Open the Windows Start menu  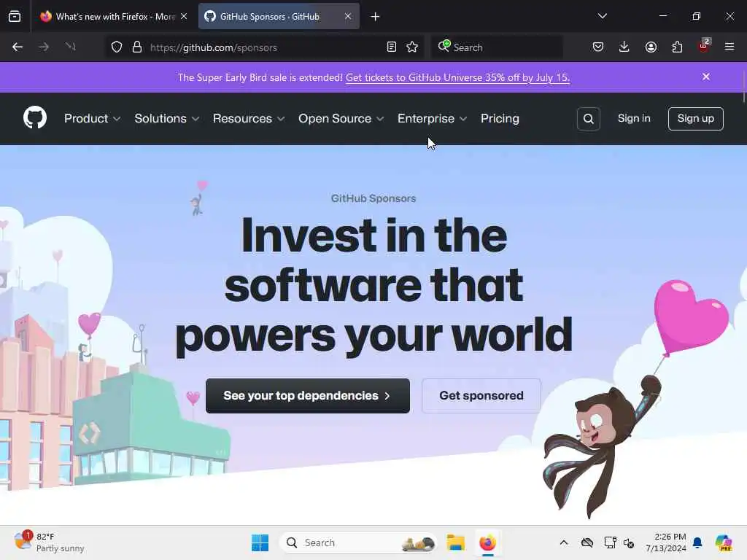(x=260, y=542)
